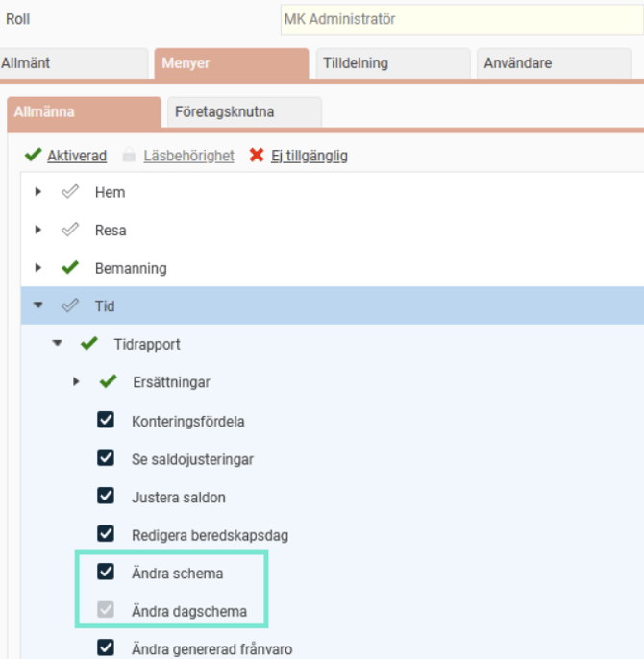Switch to the Tilldelning tab

click(x=392, y=63)
